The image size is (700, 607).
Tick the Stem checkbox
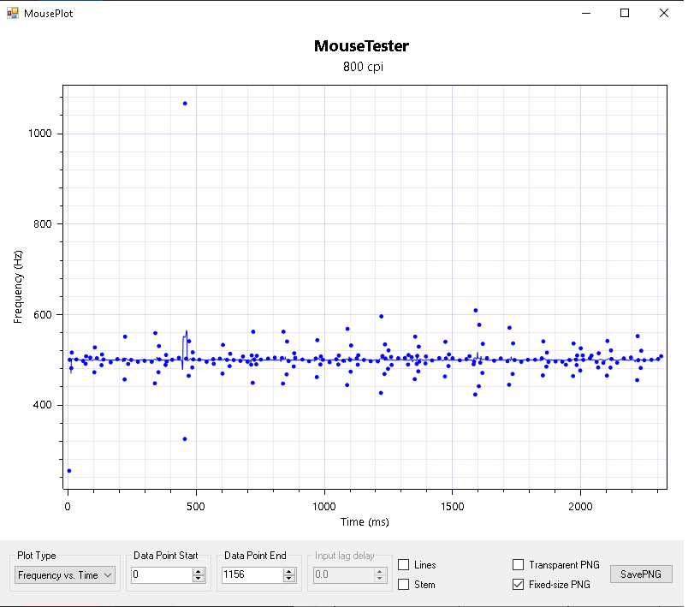click(x=404, y=585)
